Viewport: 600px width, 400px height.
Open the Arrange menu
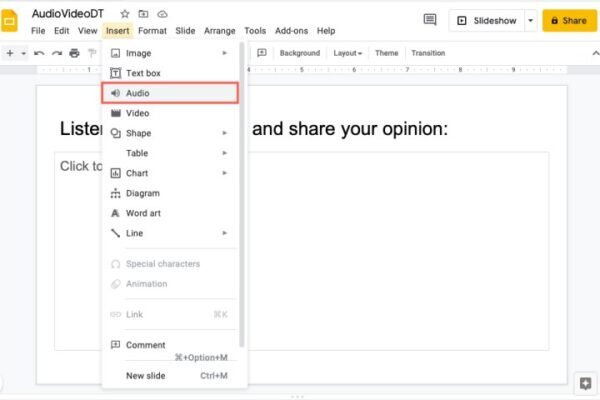220,31
